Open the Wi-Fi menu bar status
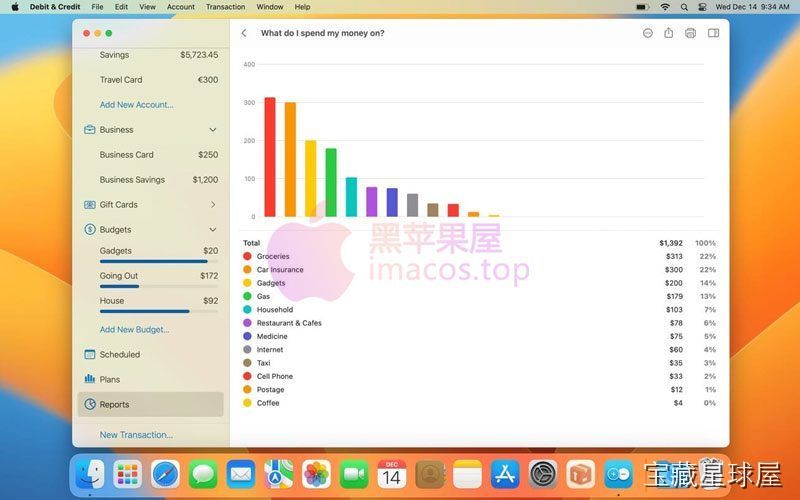The height and width of the screenshot is (500, 800). tap(665, 7)
